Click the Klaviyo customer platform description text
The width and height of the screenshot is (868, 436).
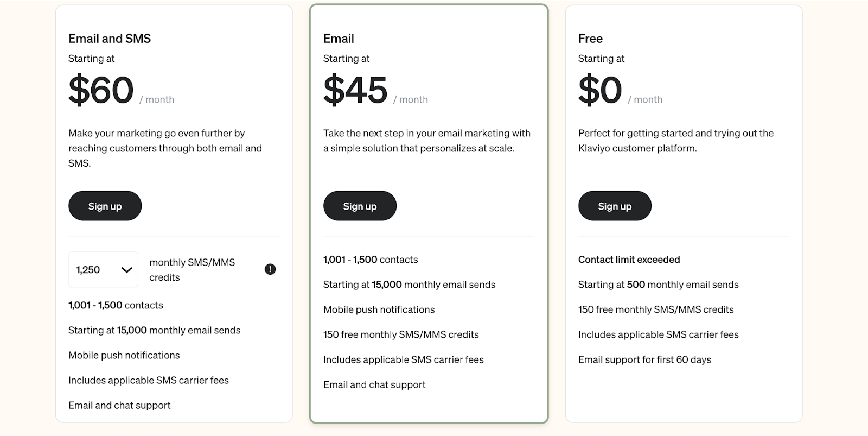click(x=675, y=141)
